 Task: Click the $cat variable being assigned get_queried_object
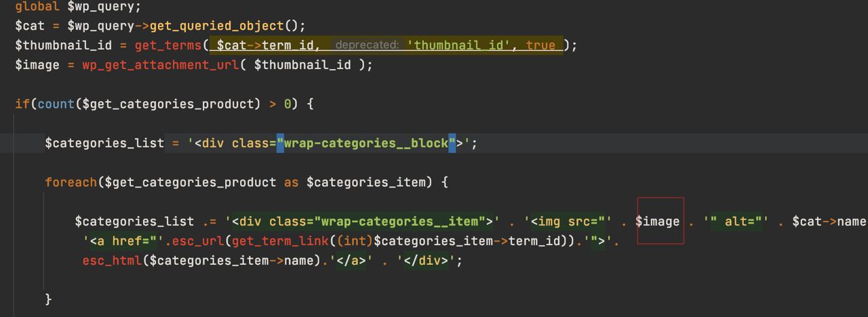coord(30,26)
